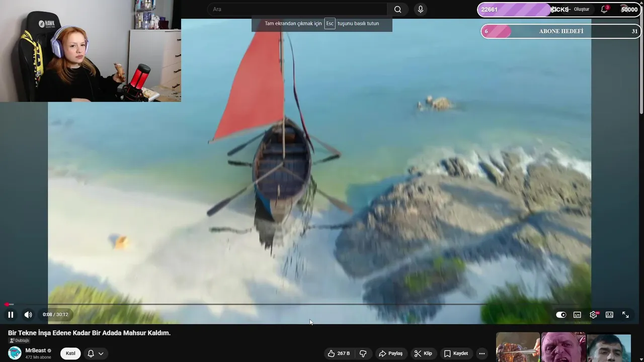Open more actions three-dot menu
Viewport: 644px width, 362px height.
pyautogui.click(x=482, y=353)
